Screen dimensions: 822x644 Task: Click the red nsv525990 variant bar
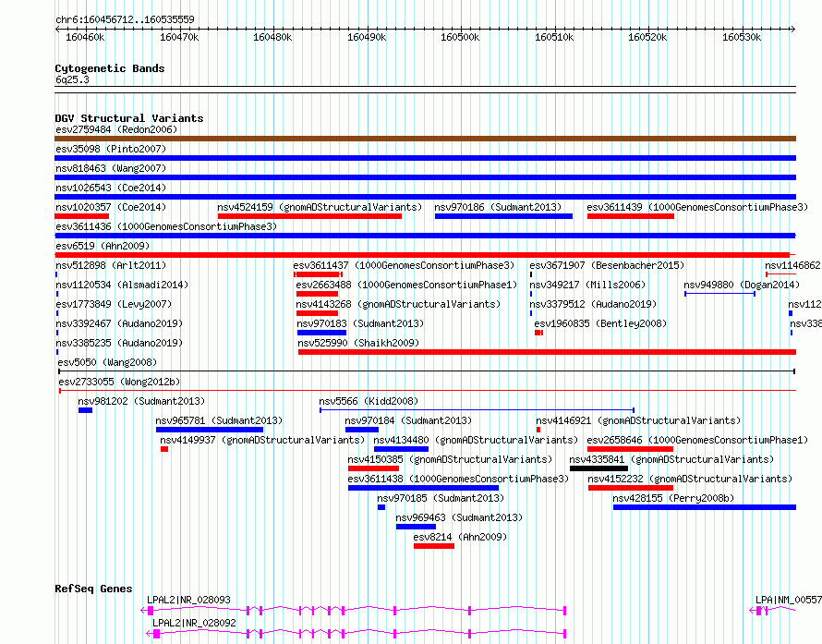click(548, 352)
